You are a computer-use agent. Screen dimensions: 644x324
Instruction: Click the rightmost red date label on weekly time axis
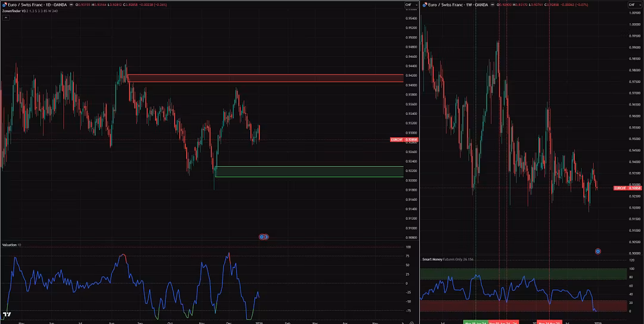pyautogui.click(x=549, y=322)
